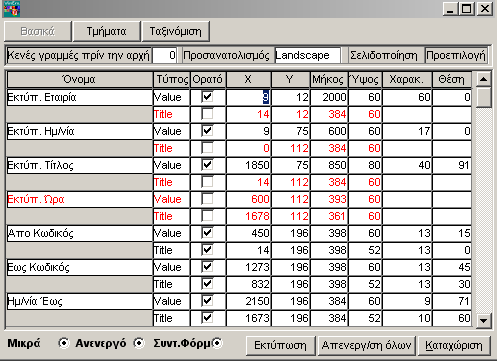Check Ορατό for Εκτύπ. Ημ/νία Title row

point(207,148)
